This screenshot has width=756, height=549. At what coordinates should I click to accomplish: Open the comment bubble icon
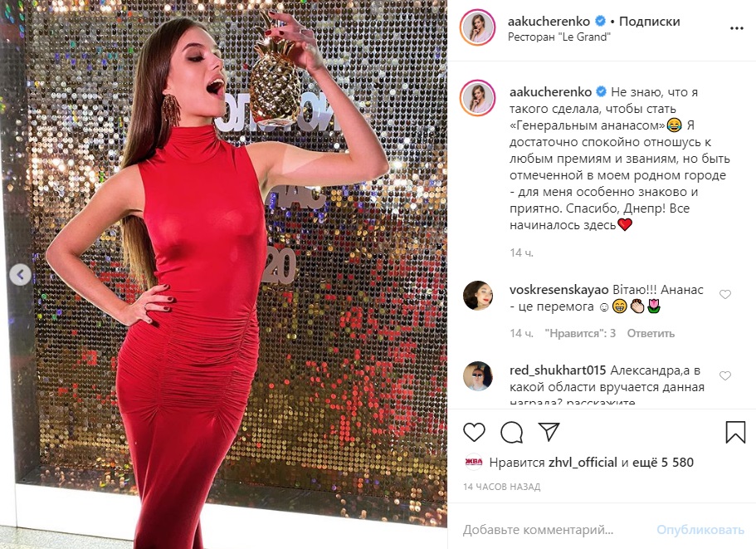click(511, 432)
